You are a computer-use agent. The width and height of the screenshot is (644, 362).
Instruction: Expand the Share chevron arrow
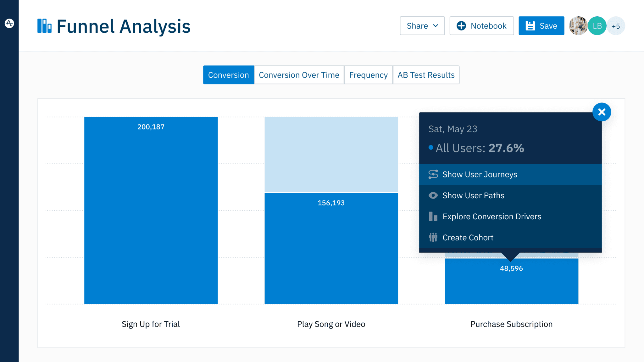[436, 26]
